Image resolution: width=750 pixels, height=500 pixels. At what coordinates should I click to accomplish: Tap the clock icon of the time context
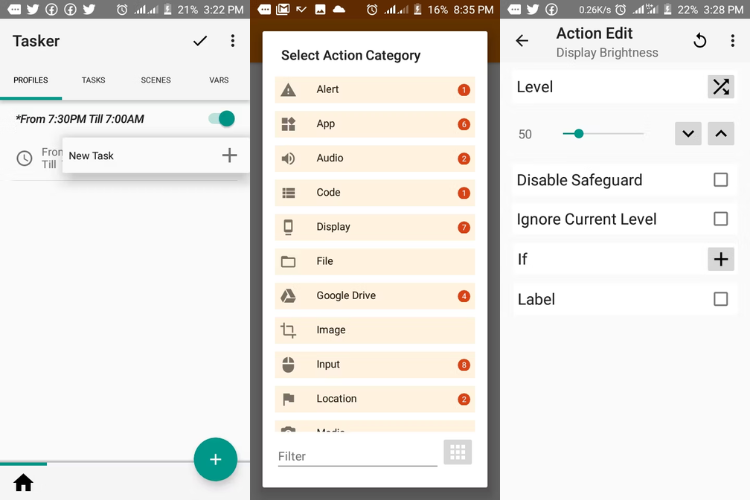pos(24,158)
